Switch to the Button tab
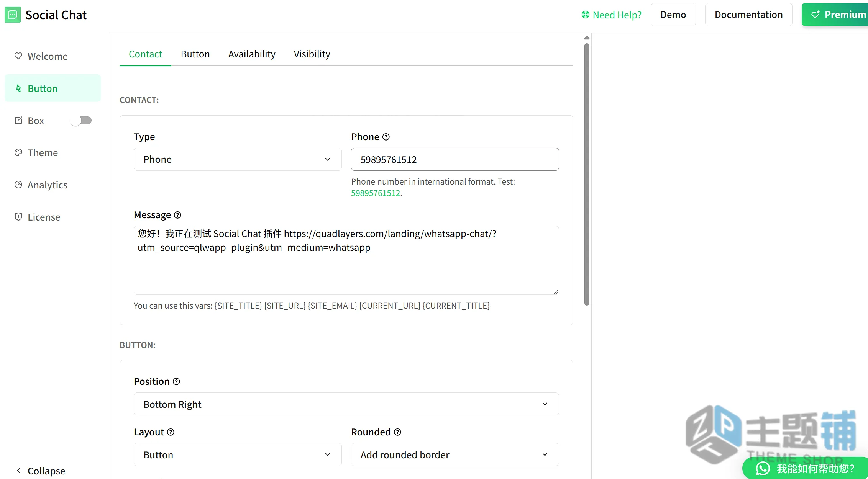The height and width of the screenshot is (479, 868). 195,54
